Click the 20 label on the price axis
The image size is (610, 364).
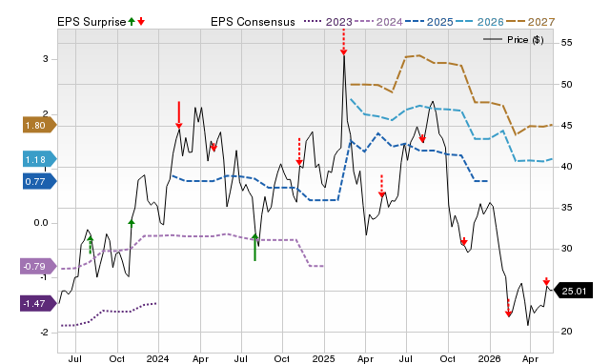pyautogui.click(x=566, y=332)
